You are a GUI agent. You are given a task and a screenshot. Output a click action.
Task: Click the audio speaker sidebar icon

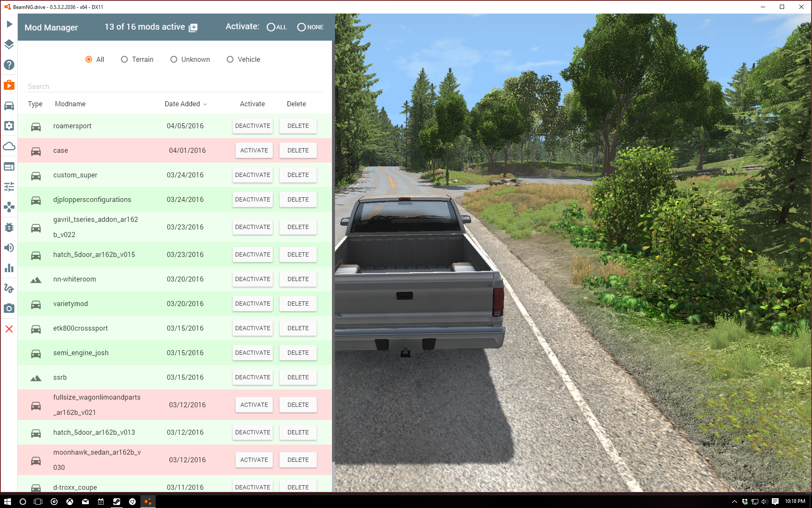pos(9,248)
